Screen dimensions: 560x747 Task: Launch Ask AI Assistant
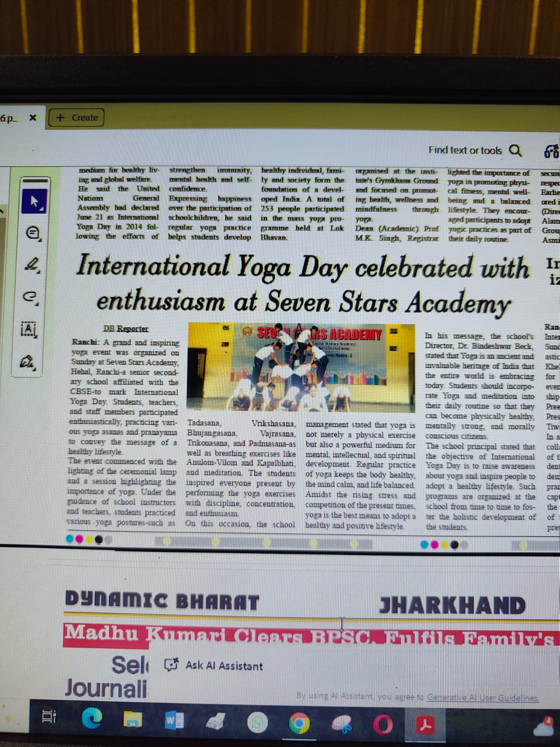(215, 665)
